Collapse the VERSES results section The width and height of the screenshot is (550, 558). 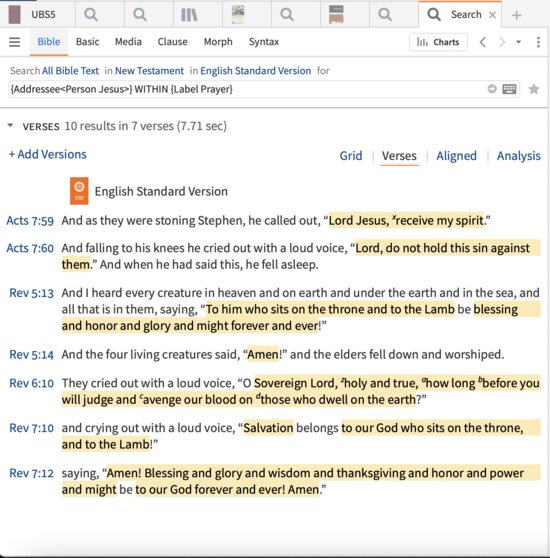[x=10, y=126]
